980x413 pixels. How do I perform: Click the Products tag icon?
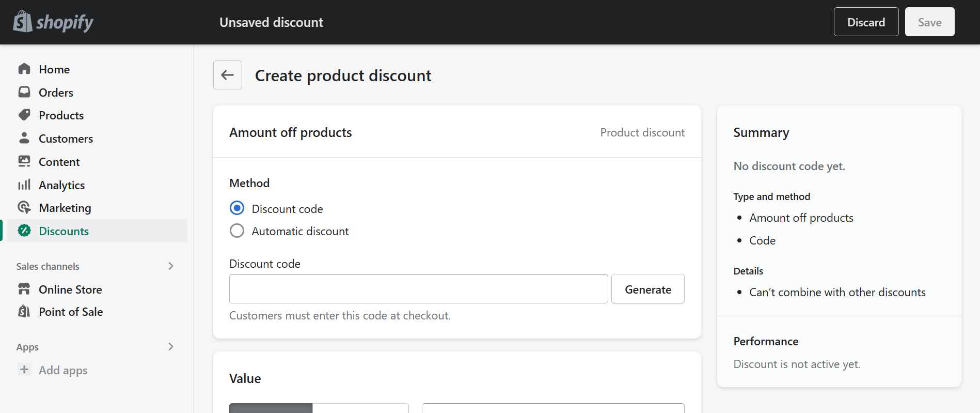(24, 115)
